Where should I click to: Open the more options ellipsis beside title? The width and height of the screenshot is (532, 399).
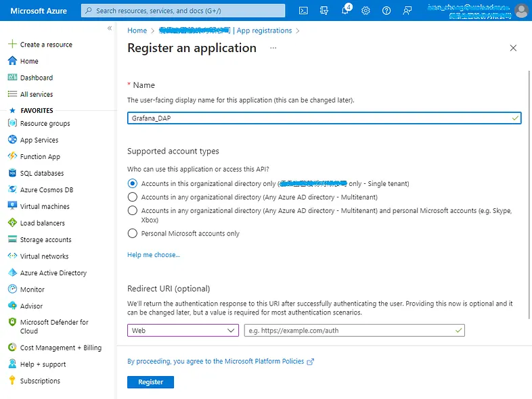coord(273,48)
